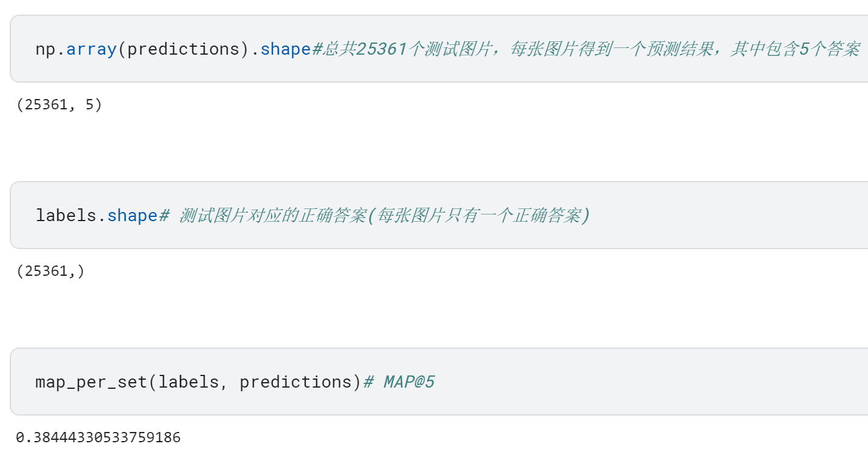
Task: Click the blue shape attribute in first cell
Action: pyautogui.click(x=286, y=49)
